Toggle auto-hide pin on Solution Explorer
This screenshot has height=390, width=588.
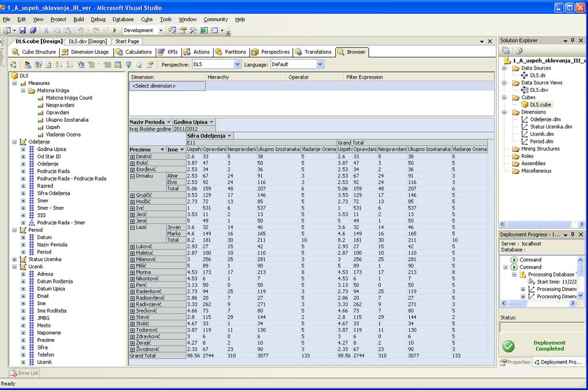572,41
